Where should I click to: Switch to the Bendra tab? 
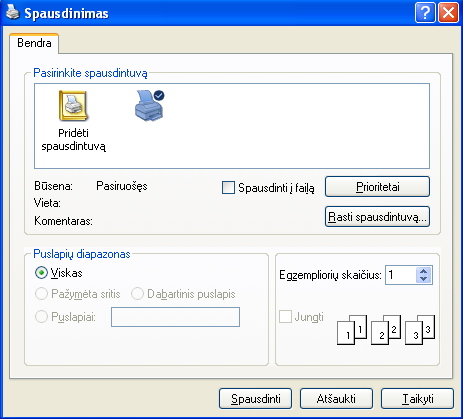tap(34, 43)
